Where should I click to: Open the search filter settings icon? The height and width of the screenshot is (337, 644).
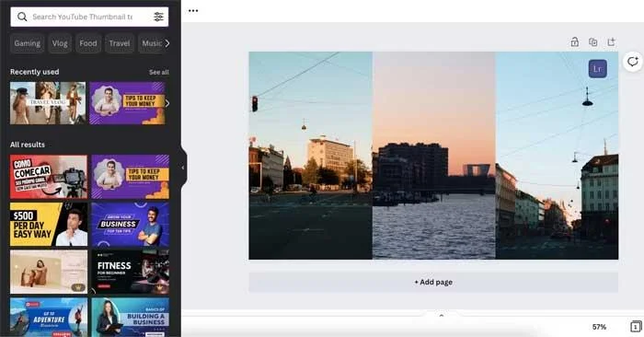tap(158, 17)
